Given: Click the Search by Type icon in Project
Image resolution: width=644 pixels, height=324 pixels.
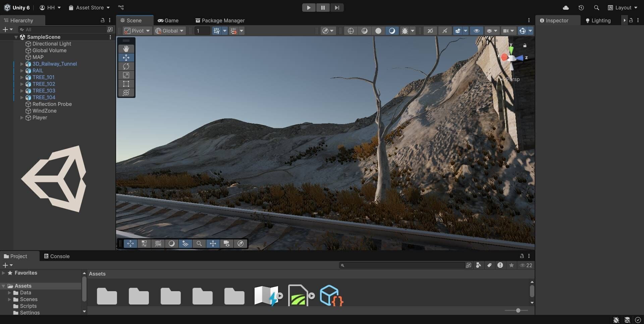Looking at the screenshot, I should [479, 265].
